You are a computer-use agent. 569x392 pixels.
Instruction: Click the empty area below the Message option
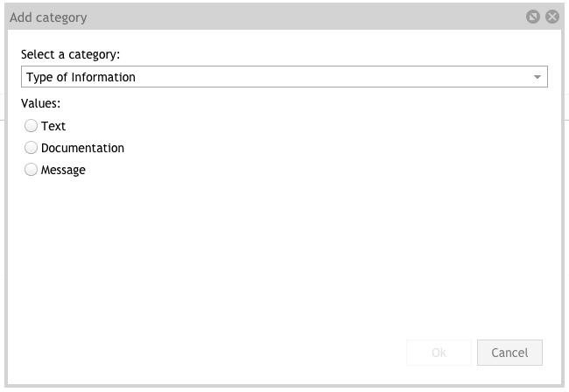point(284,254)
